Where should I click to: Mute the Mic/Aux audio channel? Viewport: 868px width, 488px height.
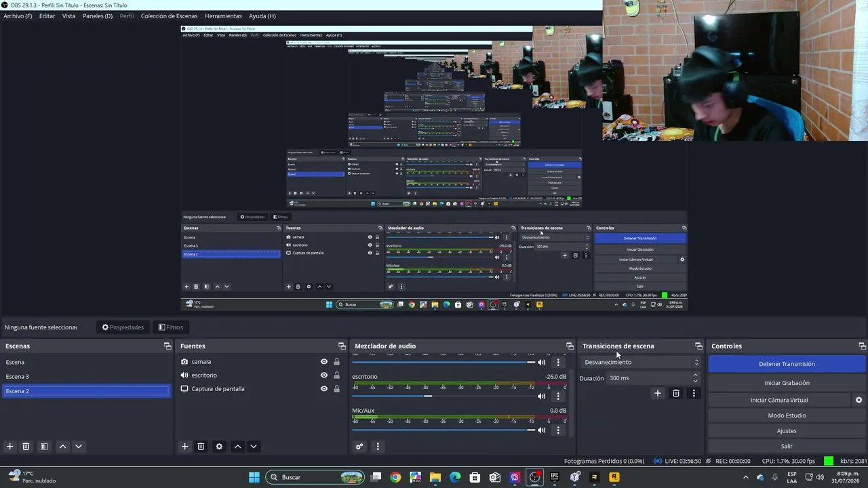[x=541, y=430]
